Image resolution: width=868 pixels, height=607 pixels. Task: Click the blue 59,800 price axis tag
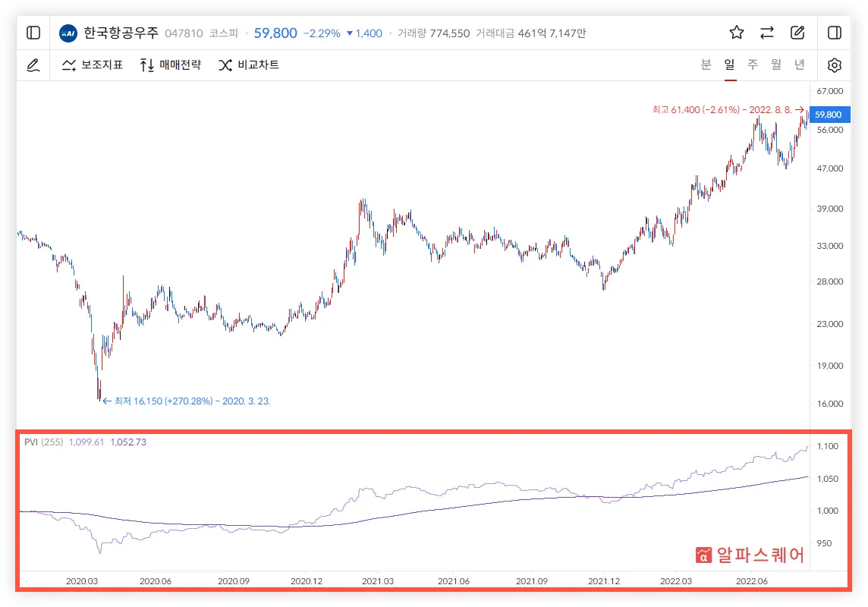point(829,115)
